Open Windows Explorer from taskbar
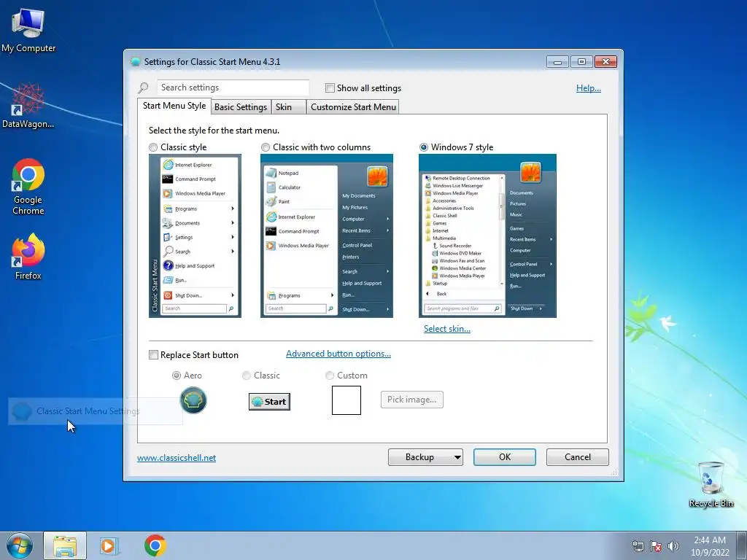The height and width of the screenshot is (560, 747). pyautogui.click(x=65, y=545)
